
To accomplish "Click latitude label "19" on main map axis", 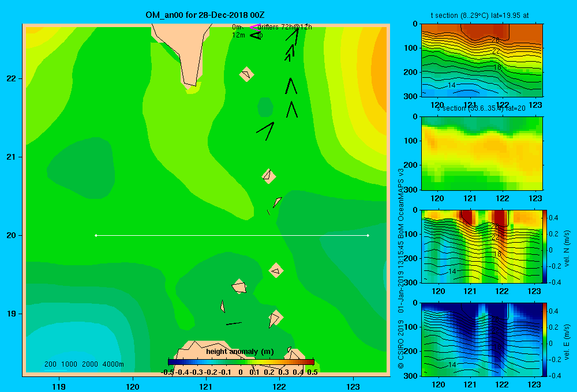I will click(12, 314).
